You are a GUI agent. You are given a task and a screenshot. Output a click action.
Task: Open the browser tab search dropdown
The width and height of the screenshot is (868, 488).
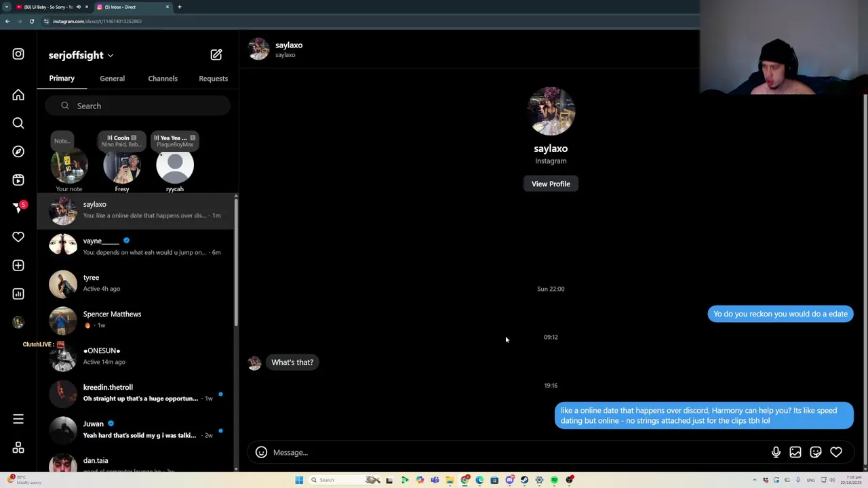(7, 7)
